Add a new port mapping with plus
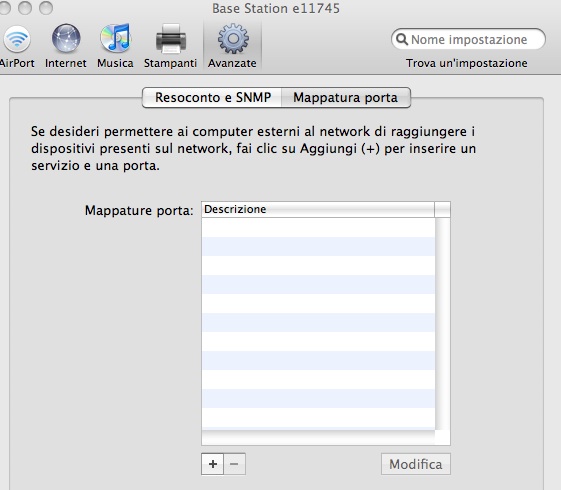The image size is (561, 490). (213, 464)
